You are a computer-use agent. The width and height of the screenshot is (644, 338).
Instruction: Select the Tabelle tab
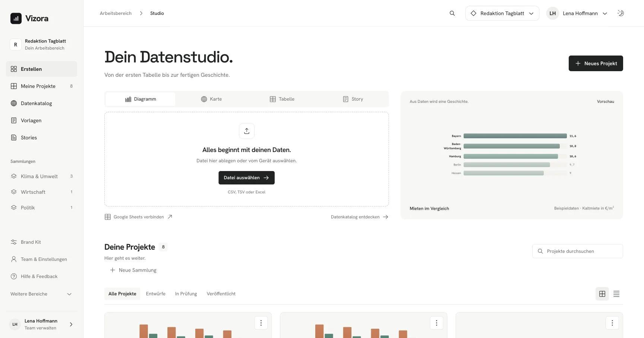click(282, 99)
